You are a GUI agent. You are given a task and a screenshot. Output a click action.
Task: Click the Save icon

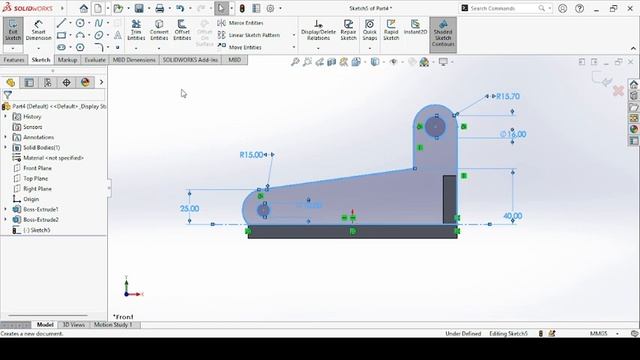(139, 8)
